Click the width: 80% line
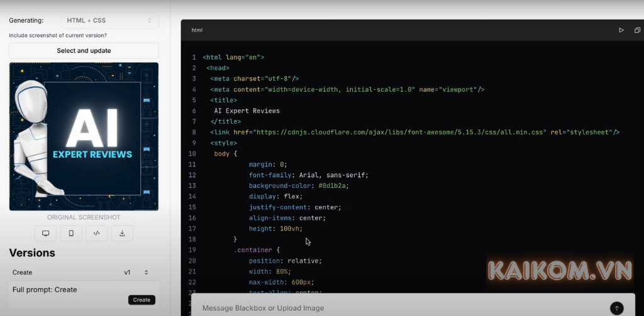Viewport: 644px width, 316px height. point(270,271)
